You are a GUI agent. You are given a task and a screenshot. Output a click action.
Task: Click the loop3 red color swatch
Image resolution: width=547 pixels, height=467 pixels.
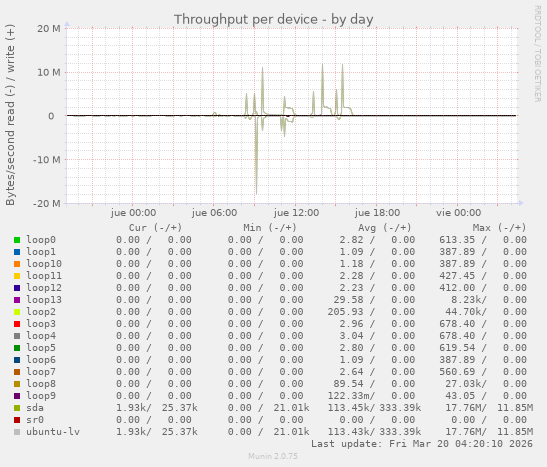[x=17, y=324]
